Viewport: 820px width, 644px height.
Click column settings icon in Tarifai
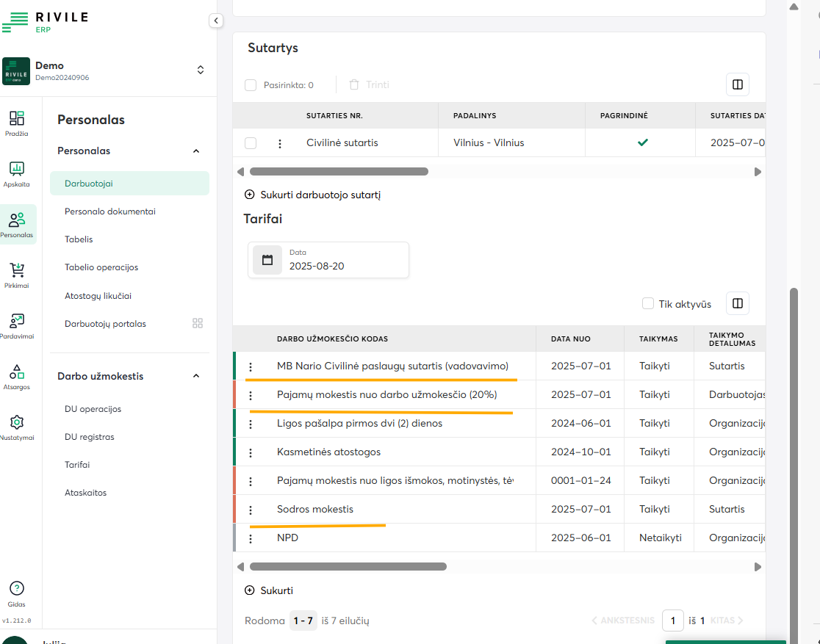coord(738,303)
